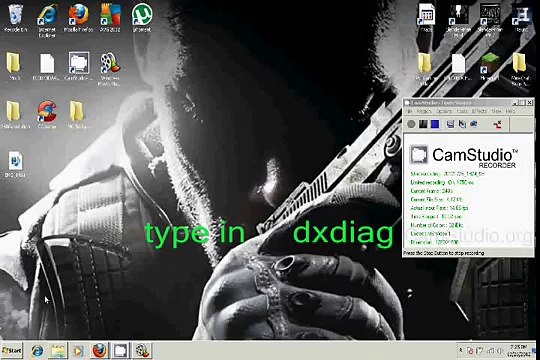Screen dimensions: 540x360
Task: Open the Options menu in CamStudio
Action: point(444,111)
